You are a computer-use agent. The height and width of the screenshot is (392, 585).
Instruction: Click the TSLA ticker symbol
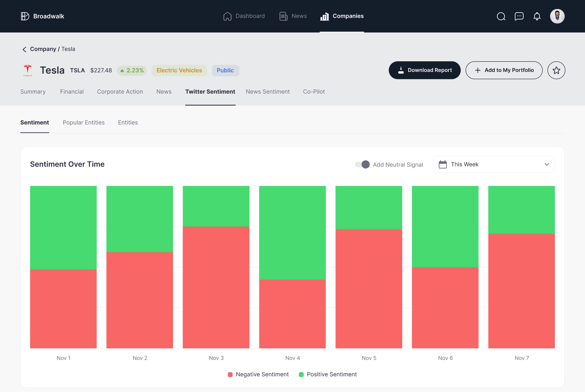point(77,71)
